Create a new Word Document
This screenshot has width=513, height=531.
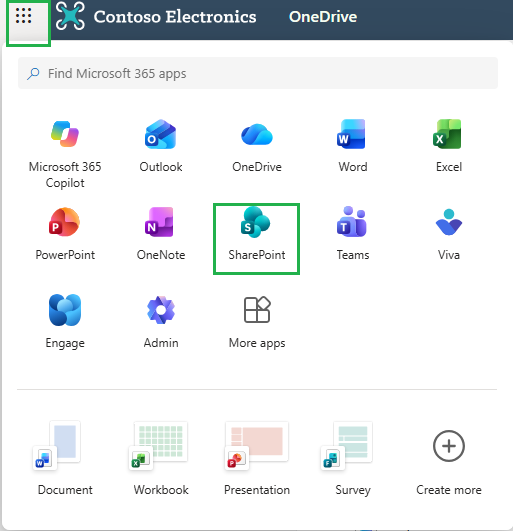[65, 459]
